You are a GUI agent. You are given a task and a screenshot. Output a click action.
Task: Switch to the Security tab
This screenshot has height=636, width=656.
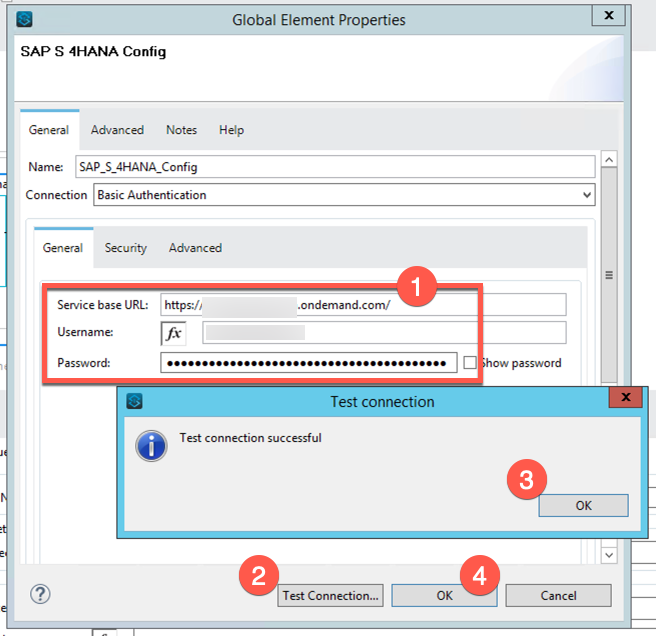pyautogui.click(x=126, y=248)
